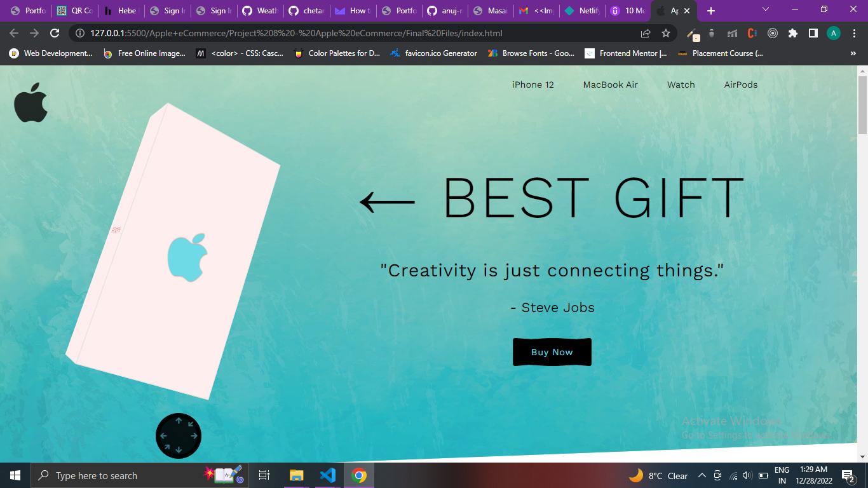
Task: Click the Apple logo in page header
Action: 31,100
